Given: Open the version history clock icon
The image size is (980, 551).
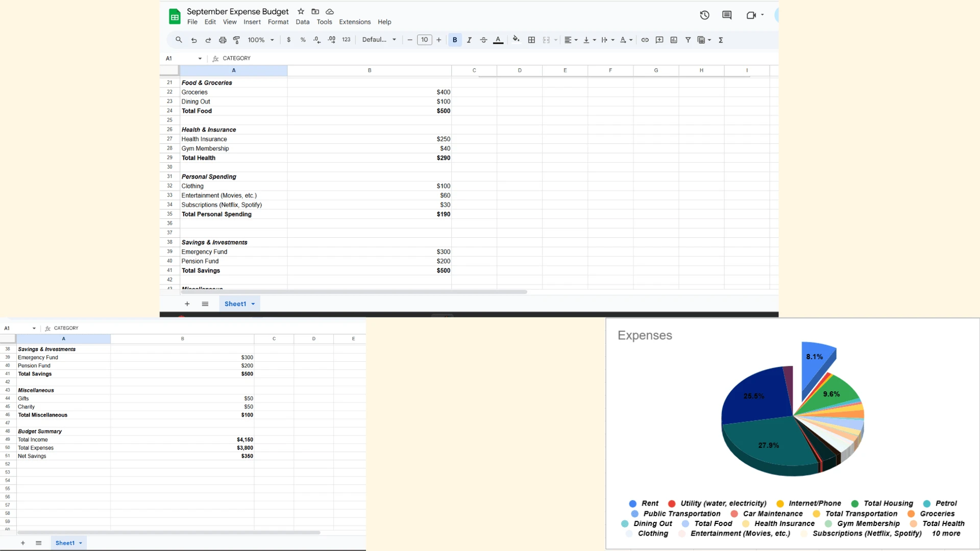Looking at the screenshot, I should pyautogui.click(x=704, y=15).
